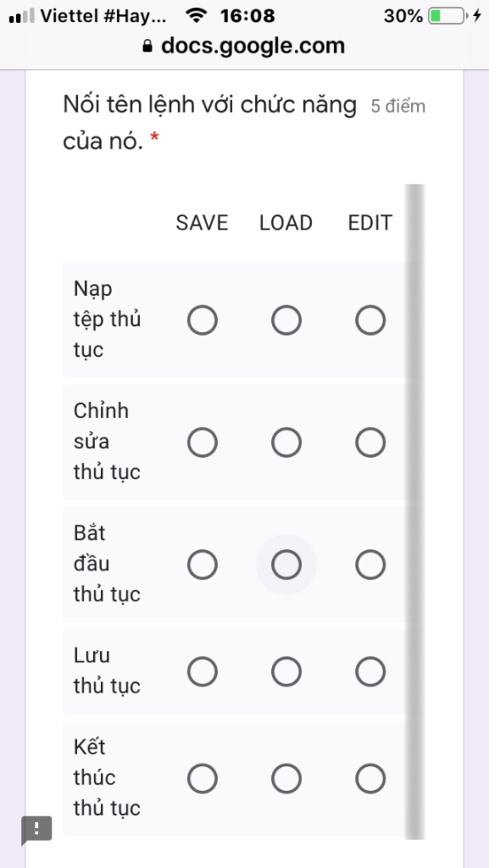Choose EDIT for Chỉnh sửa thủ tục

click(x=370, y=442)
